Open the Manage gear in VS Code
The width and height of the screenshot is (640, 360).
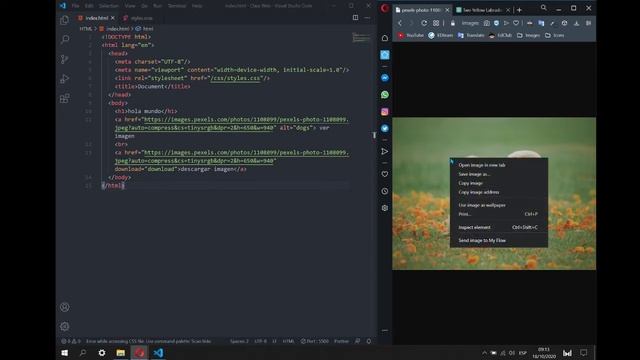pos(64,327)
